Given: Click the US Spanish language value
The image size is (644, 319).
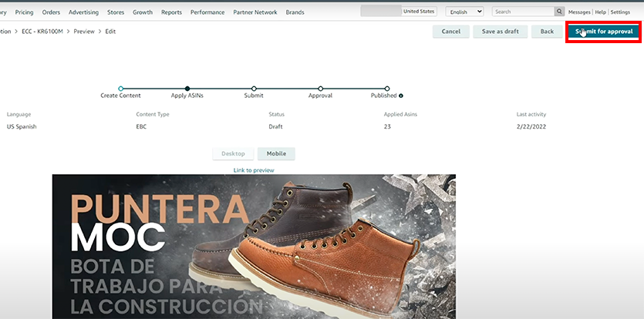Looking at the screenshot, I should 22,126.
